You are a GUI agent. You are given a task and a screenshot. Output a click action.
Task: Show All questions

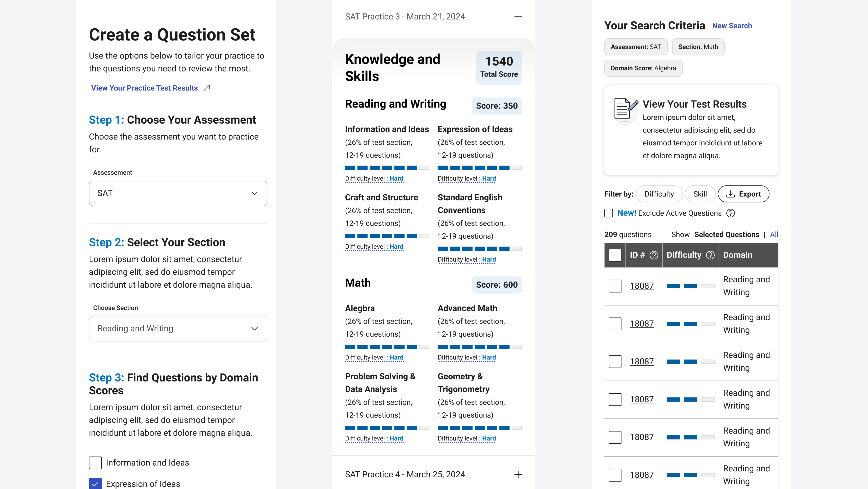click(774, 235)
